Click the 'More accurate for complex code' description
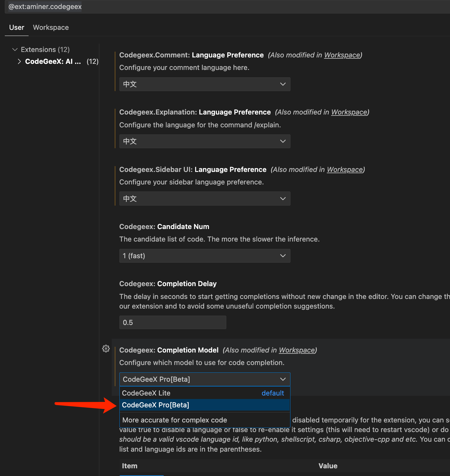This screenshot has height=476, width=450. pyautogui.click(x=175, y=420)
